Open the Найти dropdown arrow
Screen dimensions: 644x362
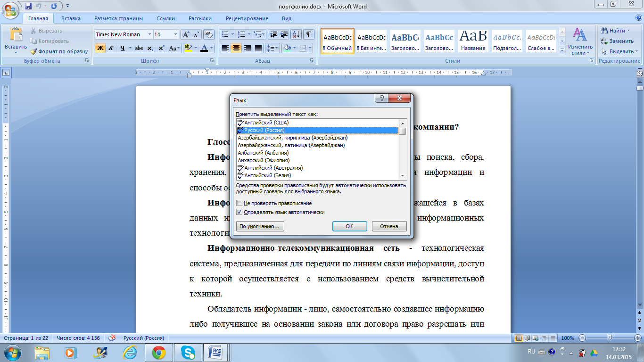[x=628, y=31]
